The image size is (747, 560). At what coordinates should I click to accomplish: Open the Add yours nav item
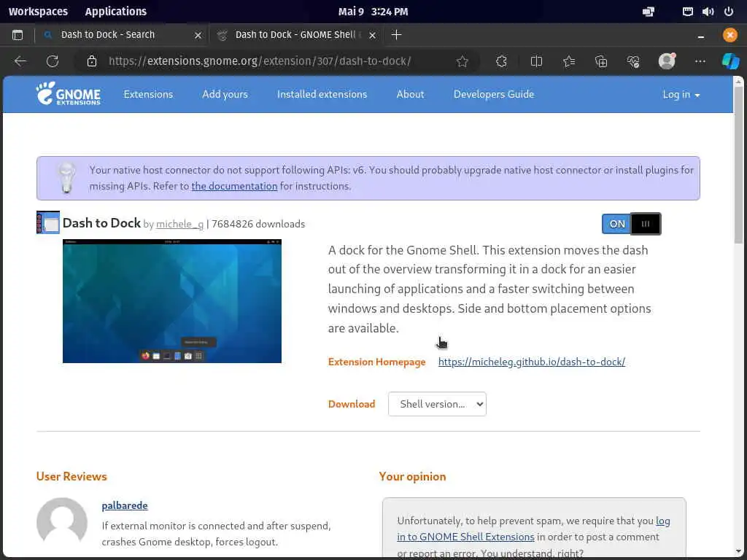pyautogui.click(x=225, y=94)
